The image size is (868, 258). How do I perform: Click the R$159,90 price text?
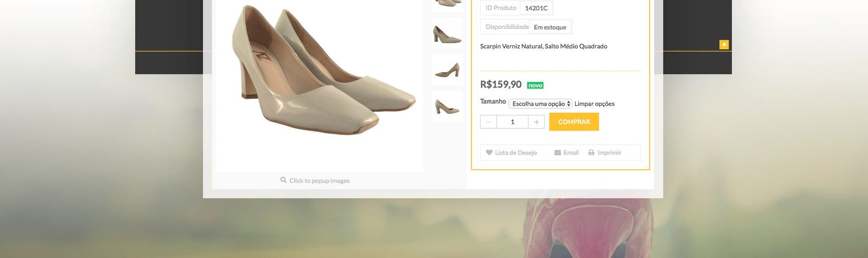(x=501, y=84)
